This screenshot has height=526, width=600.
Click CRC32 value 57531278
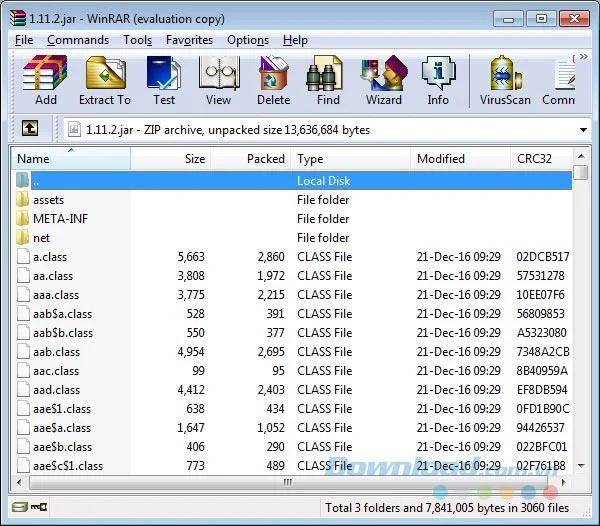click(x=540, y=276)
